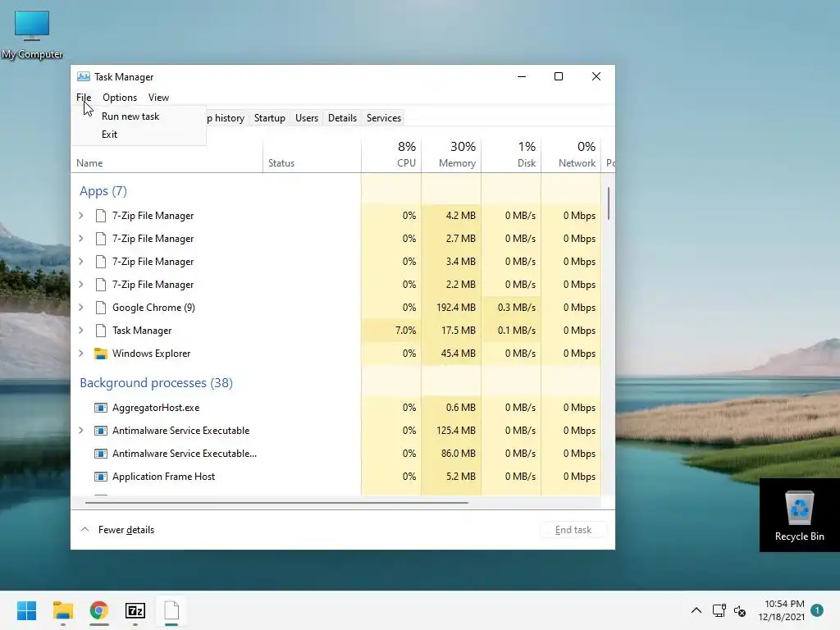840x630 pixels.
Task: Choose Exit from the File menu
Action: click(x=139, y=135)
